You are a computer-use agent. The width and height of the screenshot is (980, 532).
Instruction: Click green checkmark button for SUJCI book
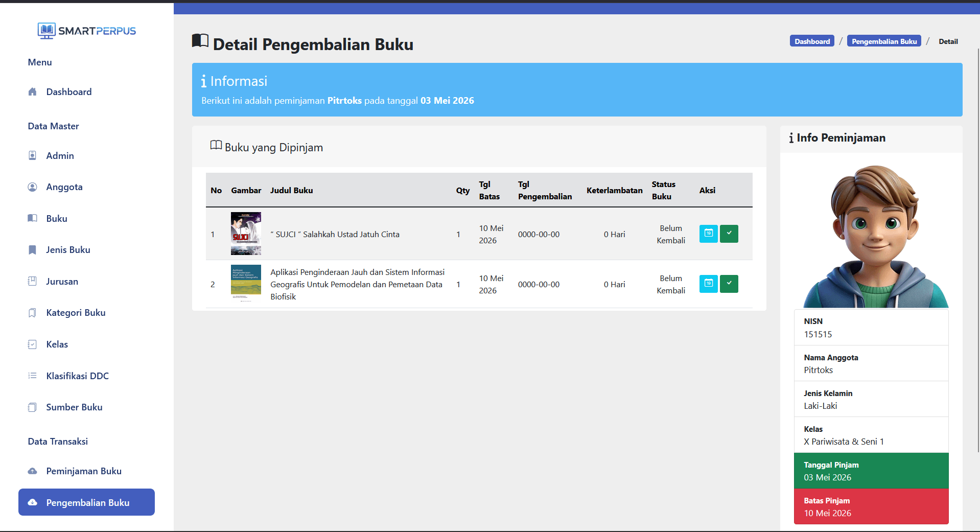tap(729, 234)
